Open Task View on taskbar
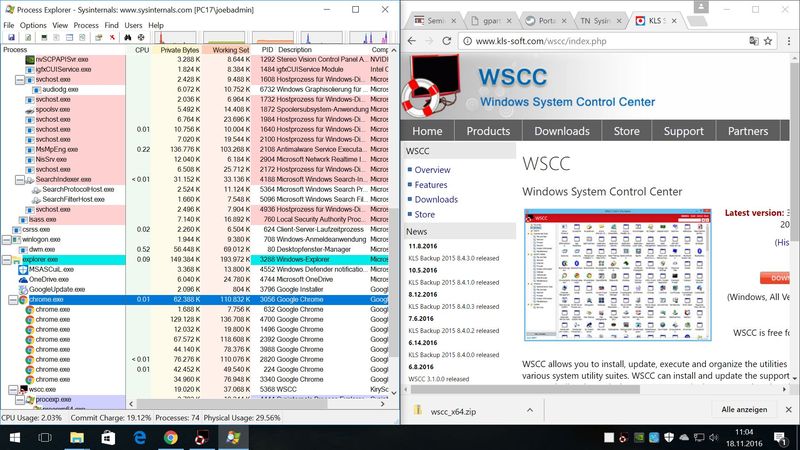Screen dimensions: 800x450 click(45, 437)
